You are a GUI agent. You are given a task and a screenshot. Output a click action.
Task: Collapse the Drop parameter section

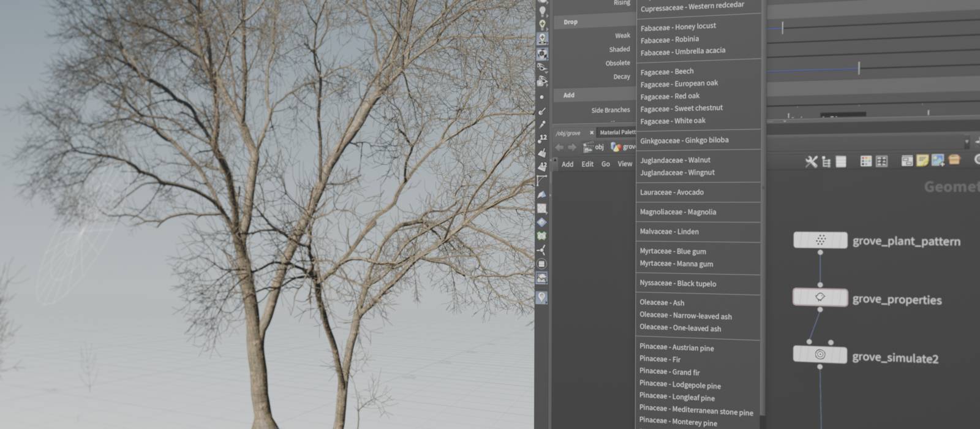570,22
